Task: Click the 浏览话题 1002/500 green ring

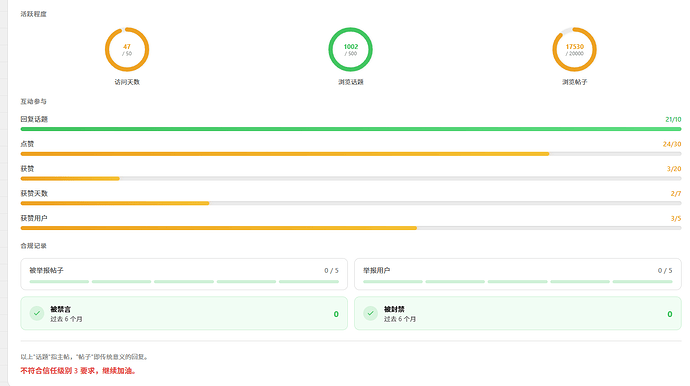Action: pos(350,49)
